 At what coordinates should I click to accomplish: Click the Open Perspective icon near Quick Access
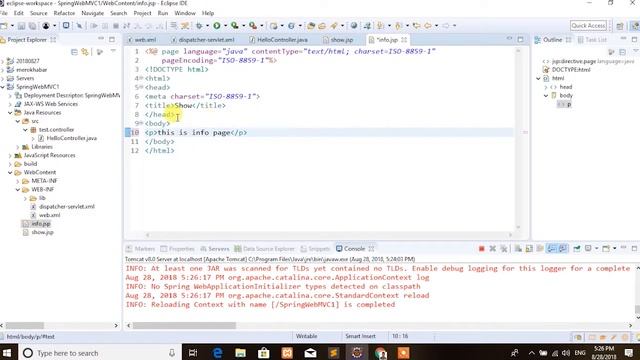pyautogui.click(x=620, y=26)
